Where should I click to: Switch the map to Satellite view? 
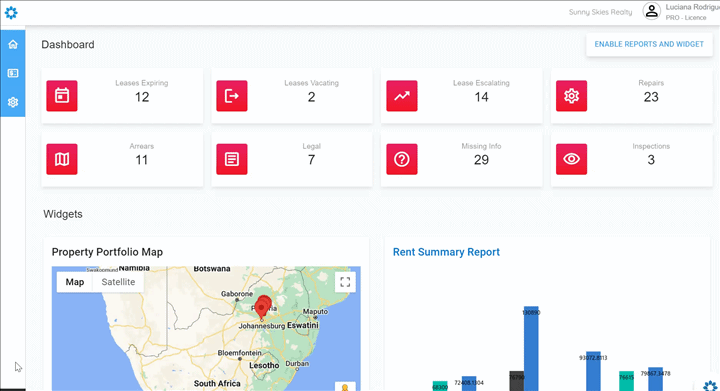click(x=118, y=282)
